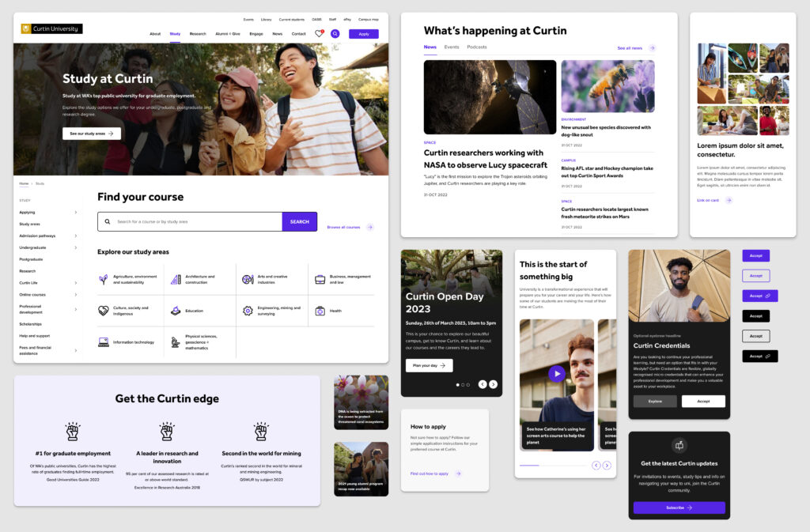
Task: Type in the course search field
Action: tap(194, 222)
